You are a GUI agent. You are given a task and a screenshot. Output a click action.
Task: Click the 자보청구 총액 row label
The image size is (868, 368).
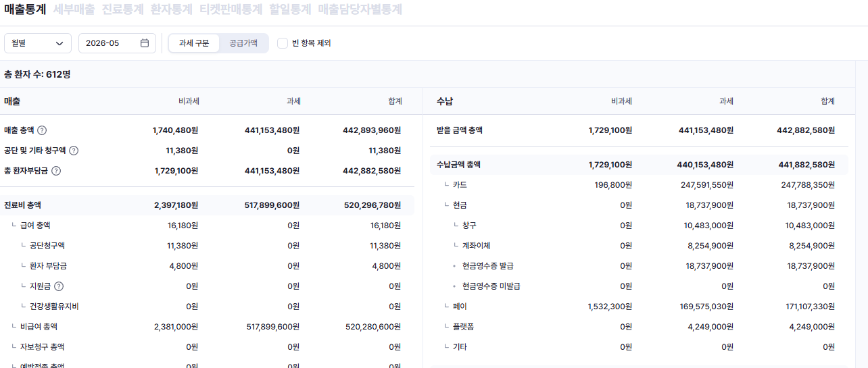[x=43, y=346]
